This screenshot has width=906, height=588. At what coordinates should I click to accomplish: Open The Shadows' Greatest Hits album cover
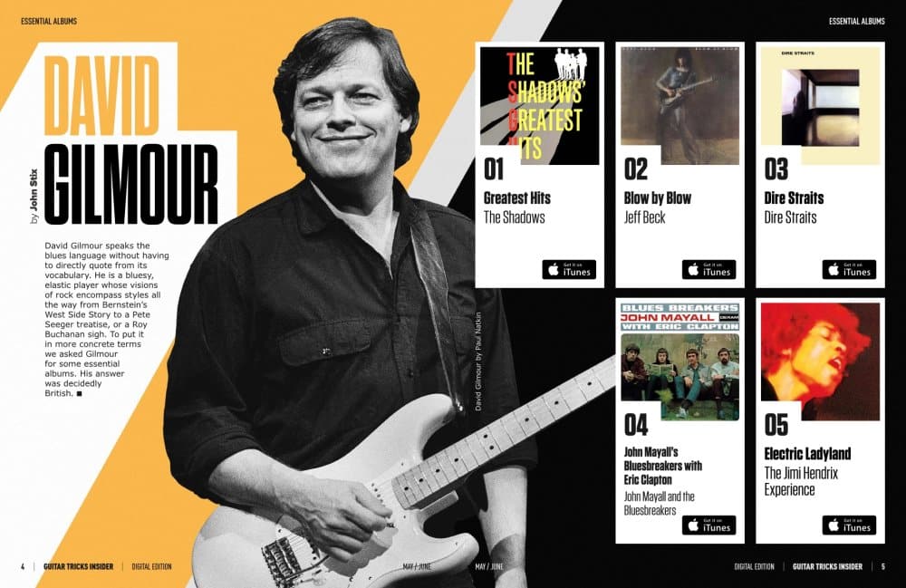pos(540,106)
